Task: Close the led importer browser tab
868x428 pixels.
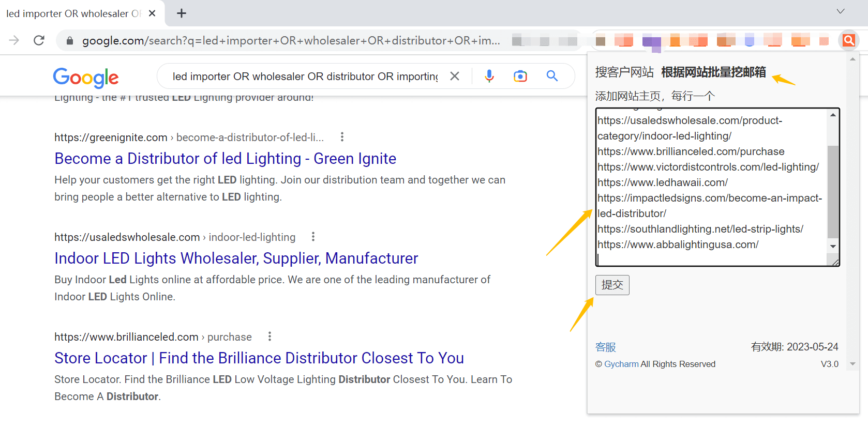Action: (x=152, y=13)
